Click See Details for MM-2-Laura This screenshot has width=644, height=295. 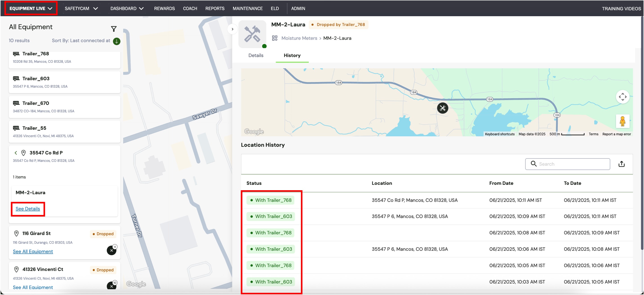point(28,209)
